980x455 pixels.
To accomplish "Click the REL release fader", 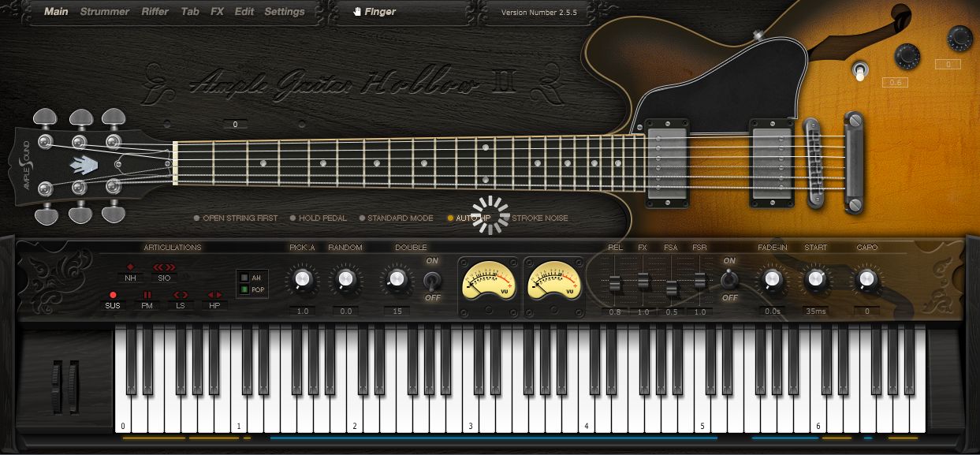I will [x=615, y=282].
